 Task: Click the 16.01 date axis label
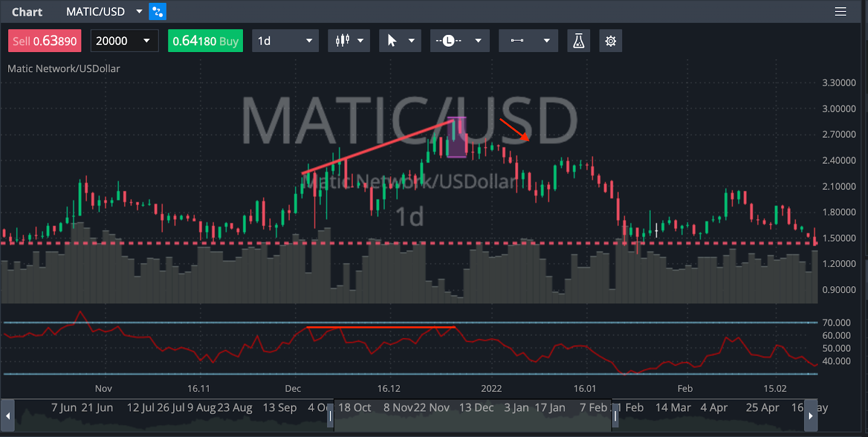click(585, 389)
